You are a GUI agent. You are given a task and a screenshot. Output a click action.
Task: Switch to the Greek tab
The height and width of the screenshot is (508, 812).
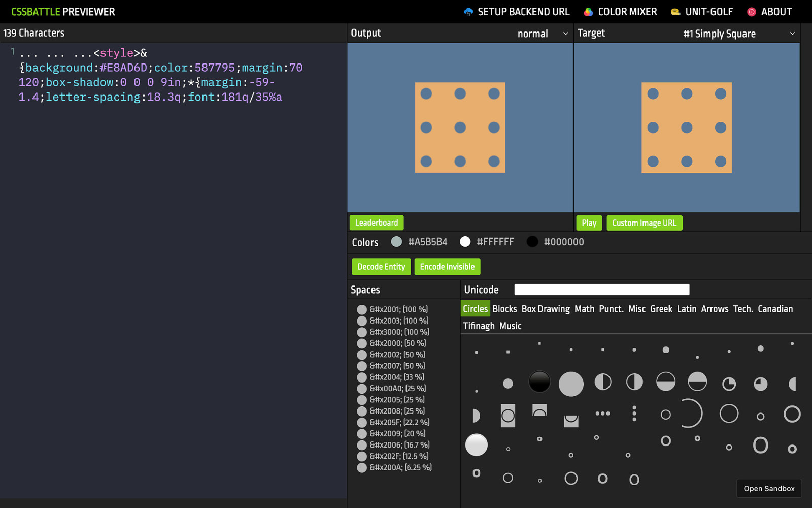click(x=661, y=309)
